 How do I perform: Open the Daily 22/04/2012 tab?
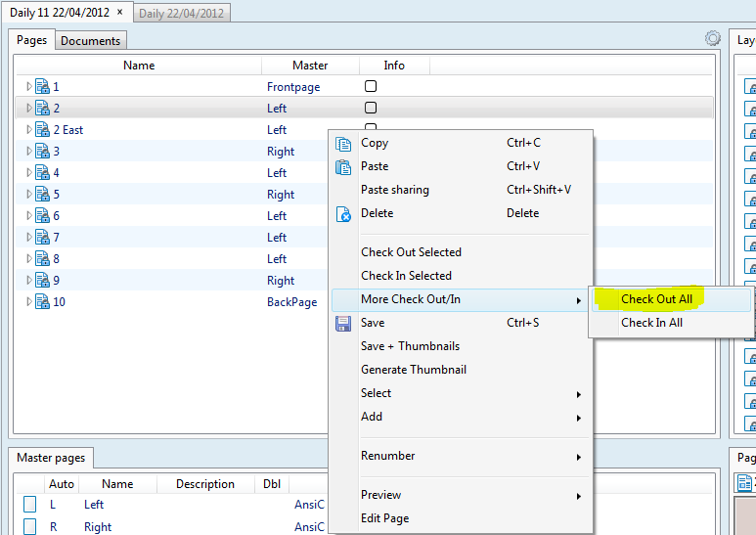181,13
